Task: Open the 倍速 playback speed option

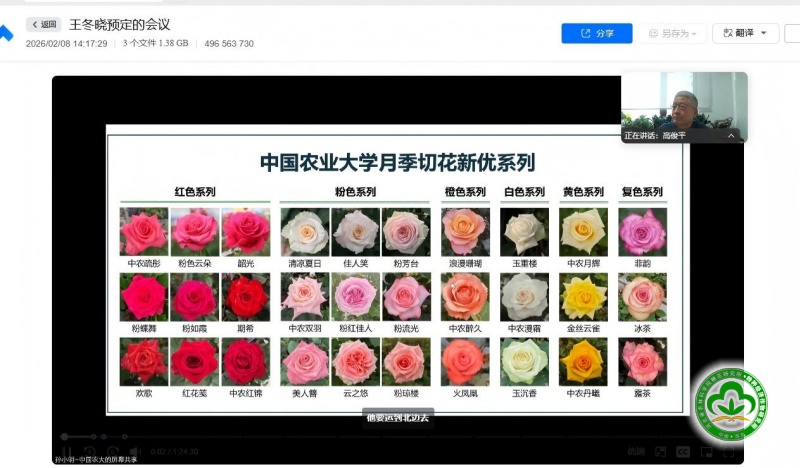Action: point(636,451)
